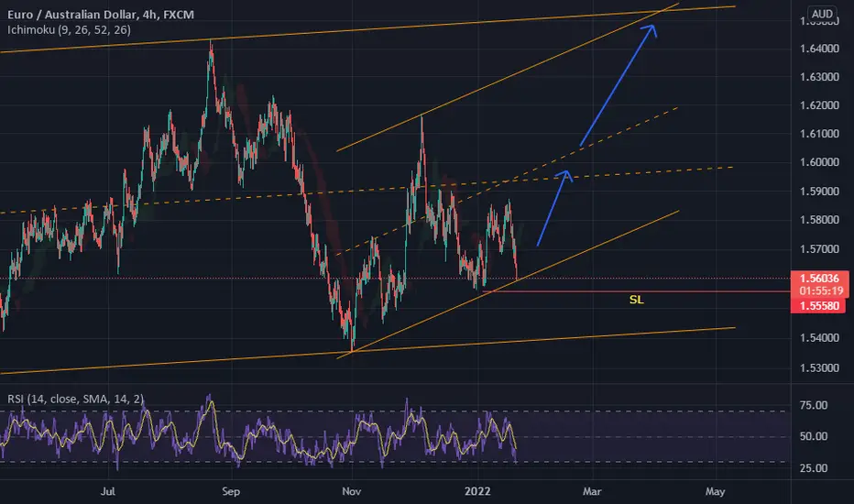The image size is (854, 504).
Task: Click the 1.64000 price axis label
Action: click(819, 49)
